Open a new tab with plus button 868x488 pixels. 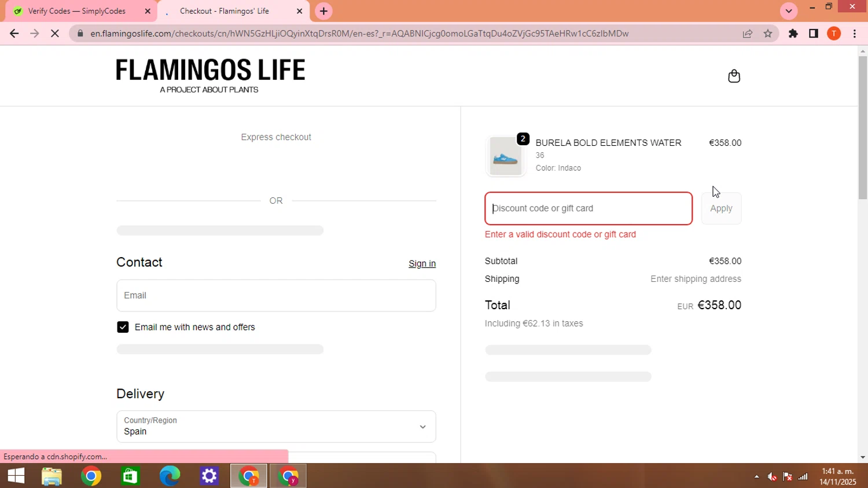pyautogui.click(x=323, y=11)
